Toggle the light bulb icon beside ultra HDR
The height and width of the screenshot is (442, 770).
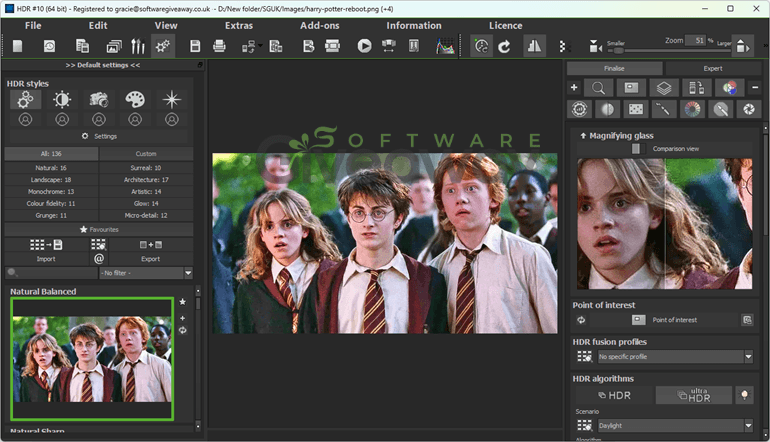tap(744, 395)
